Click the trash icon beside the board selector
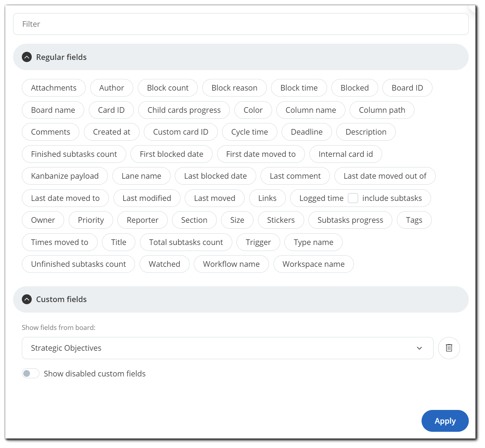 tap(449, 348)
